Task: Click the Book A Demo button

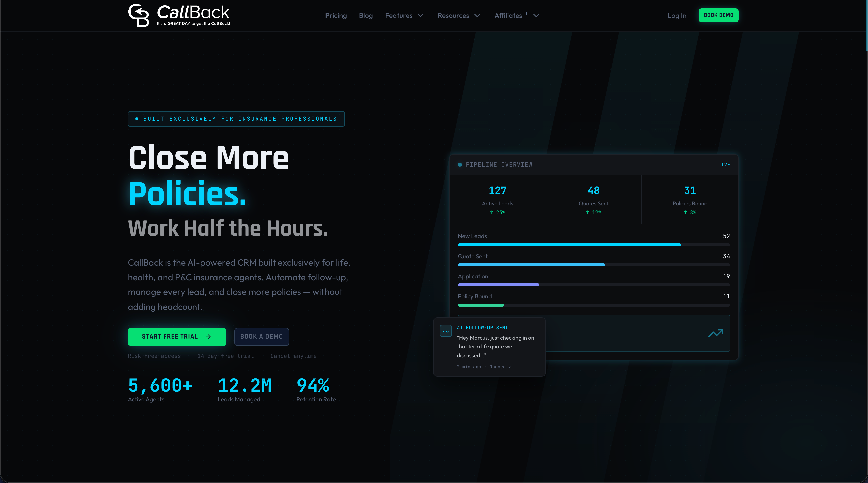Action: click(x=261, y=336)
